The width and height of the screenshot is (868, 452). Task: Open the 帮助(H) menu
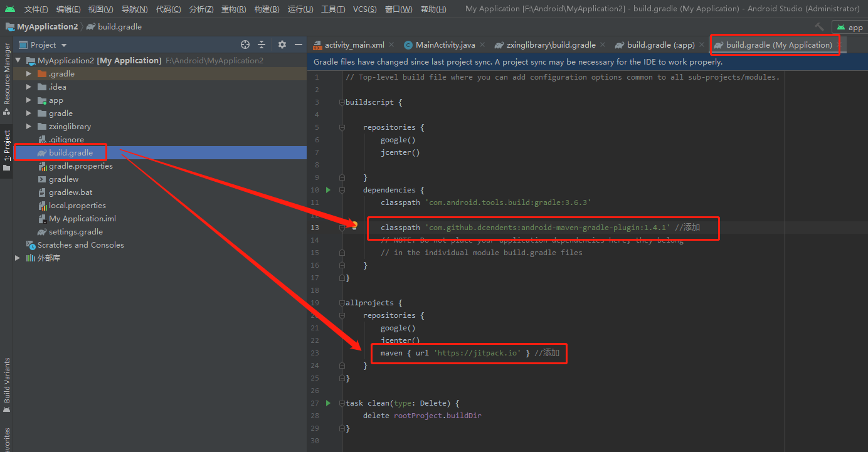coord(433,9)
